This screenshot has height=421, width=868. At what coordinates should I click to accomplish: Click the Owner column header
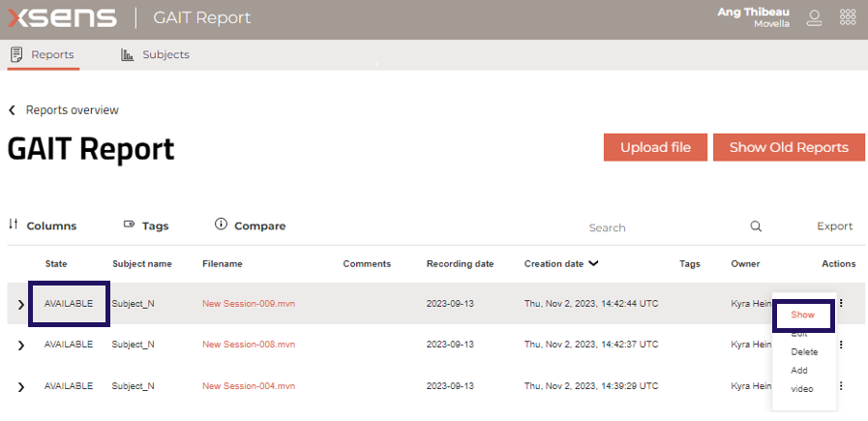745,263
